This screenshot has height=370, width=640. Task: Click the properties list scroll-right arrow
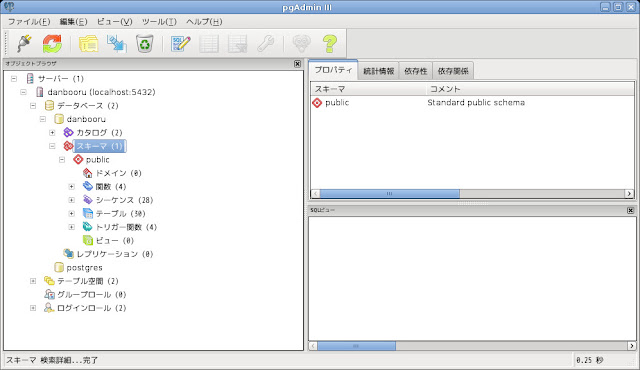click(629, 193)
